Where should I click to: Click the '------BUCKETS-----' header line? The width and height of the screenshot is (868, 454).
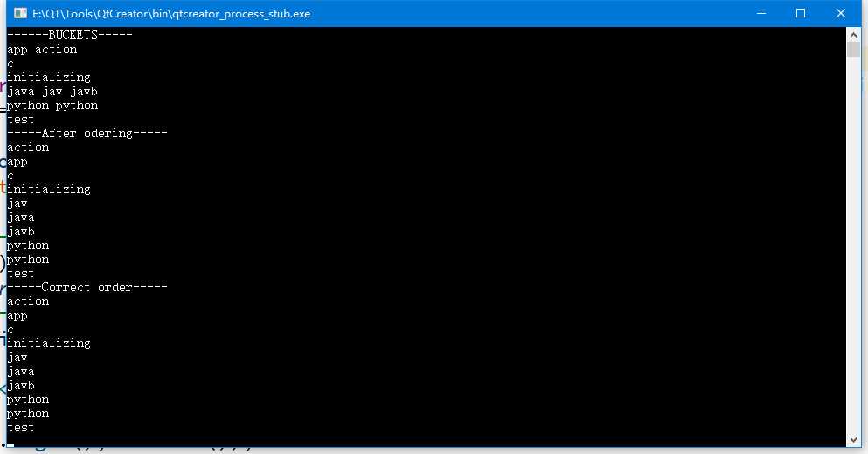[70, 35]
